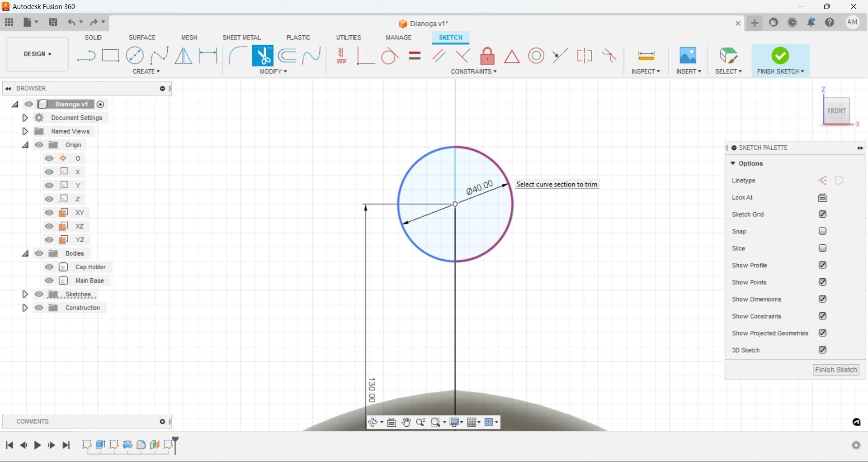Expand the Document Settings node

point(25,118)
